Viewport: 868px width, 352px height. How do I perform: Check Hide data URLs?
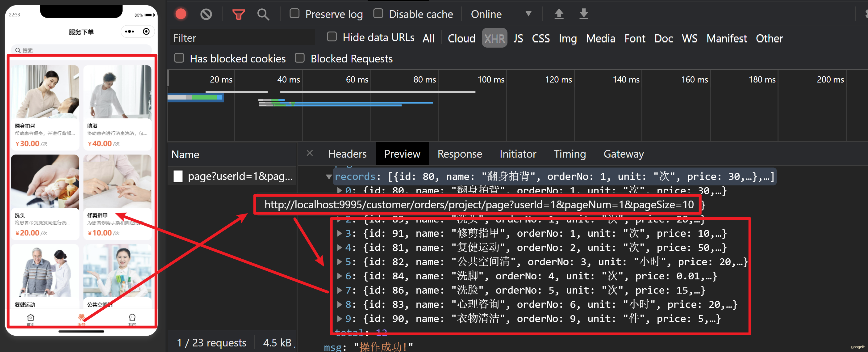pos(332,37)
